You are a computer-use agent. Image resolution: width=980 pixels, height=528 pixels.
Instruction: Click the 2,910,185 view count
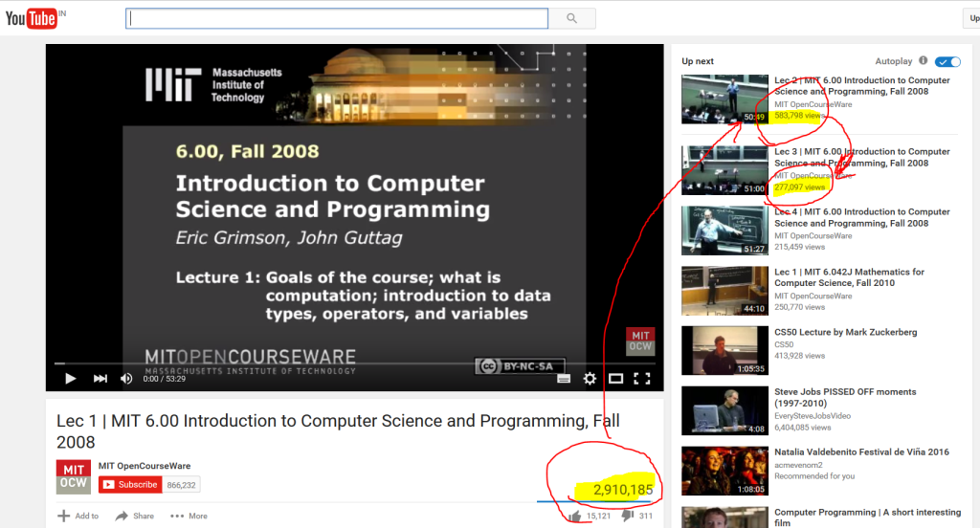(x=622, y=489)
